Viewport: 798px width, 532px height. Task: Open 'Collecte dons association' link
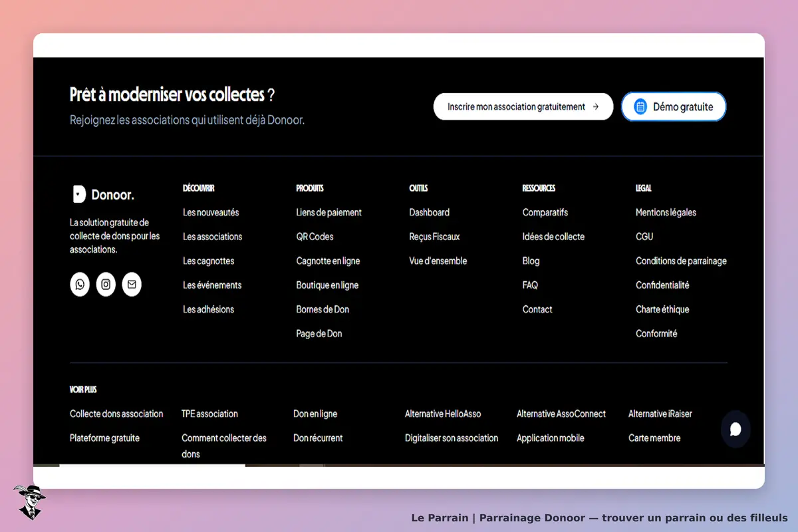(x=116, y=414)
